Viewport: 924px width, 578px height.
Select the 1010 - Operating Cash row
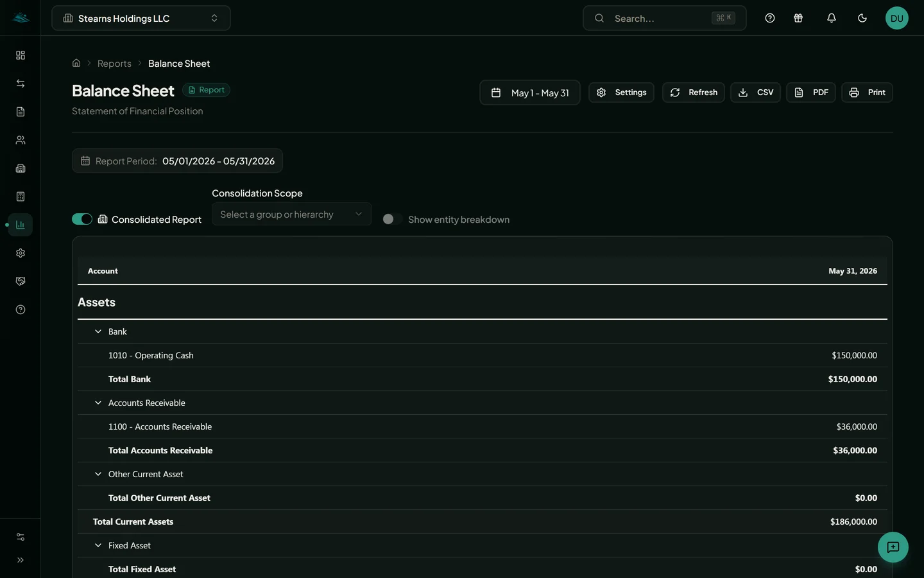pos(483,355)
